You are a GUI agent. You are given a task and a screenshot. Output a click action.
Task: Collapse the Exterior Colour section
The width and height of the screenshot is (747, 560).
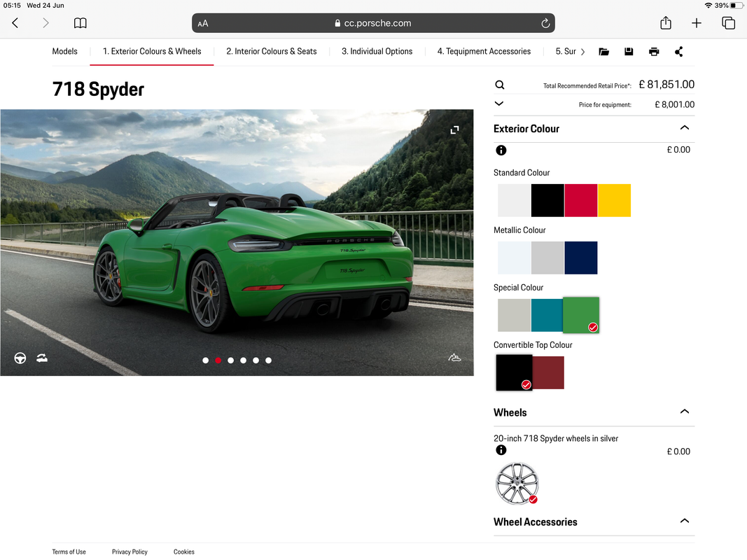685,127
